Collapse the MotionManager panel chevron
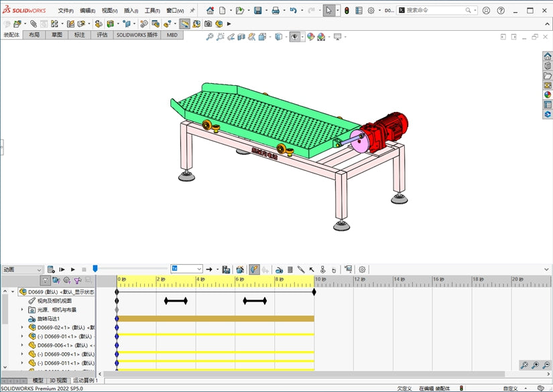The height and width of the screenshot is (392, 553). point(546,269)
